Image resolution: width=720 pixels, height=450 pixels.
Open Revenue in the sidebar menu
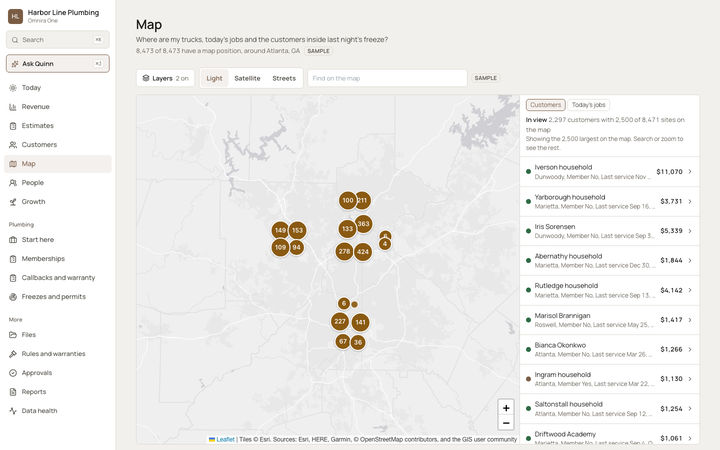[58, 107]
